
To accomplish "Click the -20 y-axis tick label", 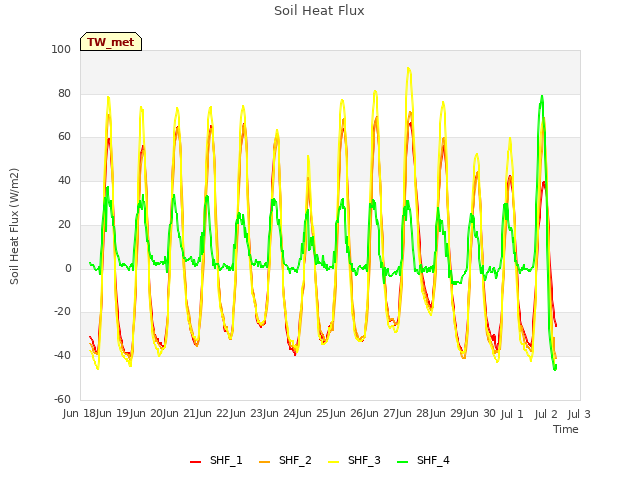I will click(62, 312).
